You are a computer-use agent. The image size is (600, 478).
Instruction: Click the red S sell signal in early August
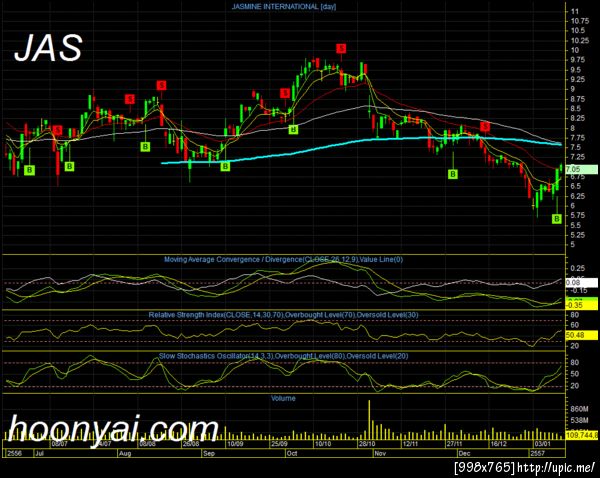(x=130, y=99)
